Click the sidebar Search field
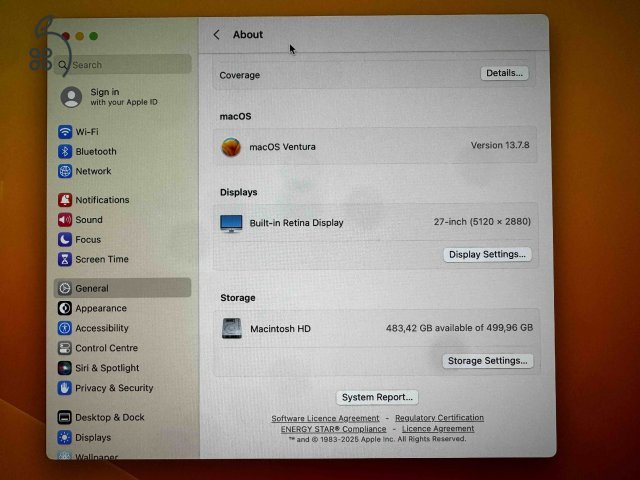This screenshot has height=480, width=640. (x=123, y=64)
